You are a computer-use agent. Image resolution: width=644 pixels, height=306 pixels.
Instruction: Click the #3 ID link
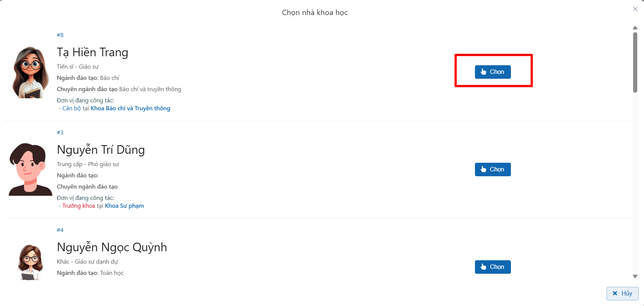60,133
